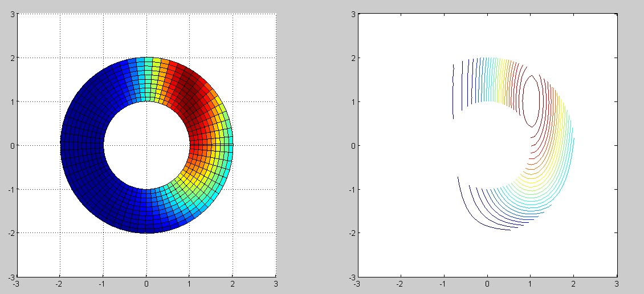Click the right plot's x-axis label 2
Screen dimensions: 644x294
tap(573, 283)
